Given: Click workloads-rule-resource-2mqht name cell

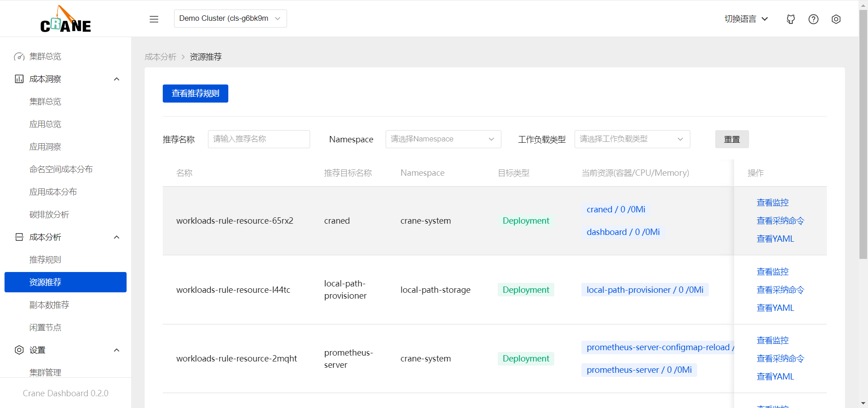Looking at the screenshot, I should (x=236, y=358).
